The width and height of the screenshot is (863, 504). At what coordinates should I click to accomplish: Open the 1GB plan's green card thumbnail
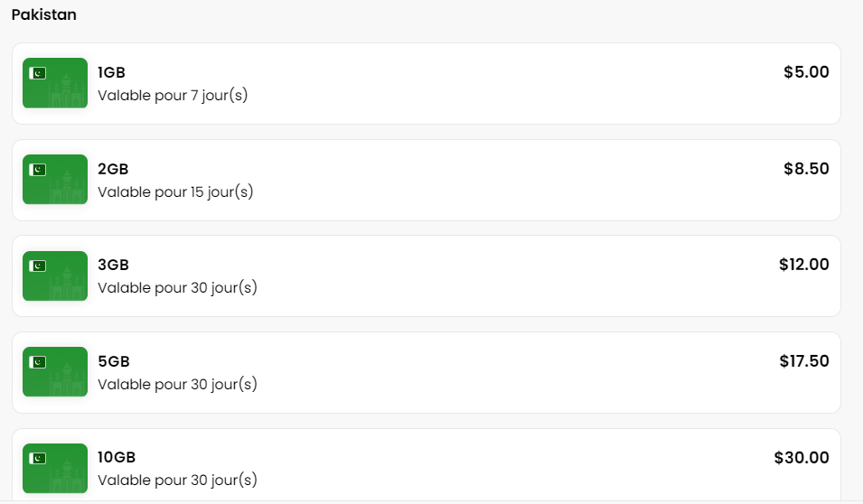[55, 83]
